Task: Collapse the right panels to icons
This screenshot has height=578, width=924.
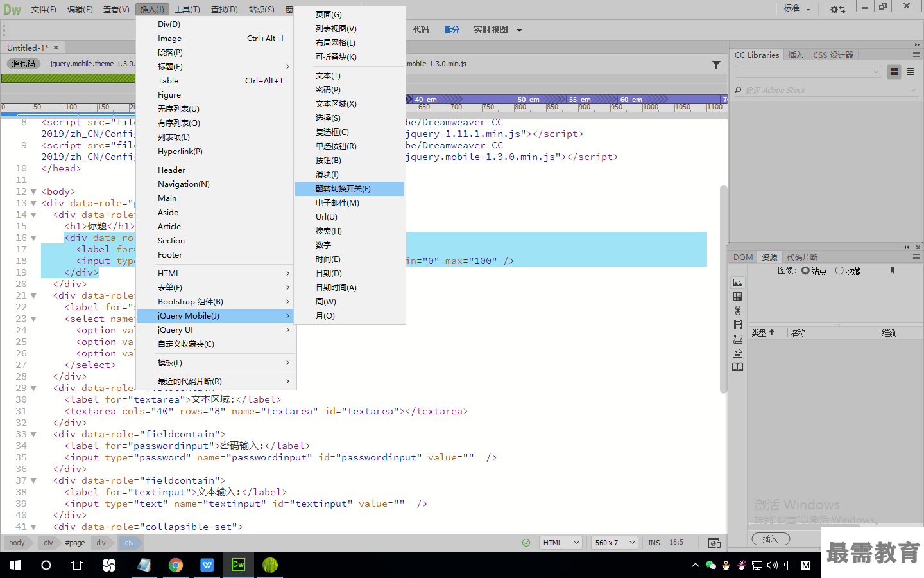Action: (x=917, y=44)
